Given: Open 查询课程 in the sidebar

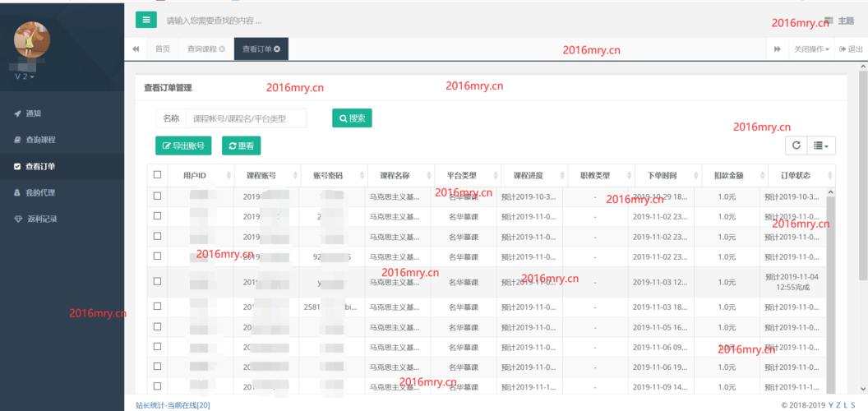Looking at the screenshot, I should tap(40, 140).
